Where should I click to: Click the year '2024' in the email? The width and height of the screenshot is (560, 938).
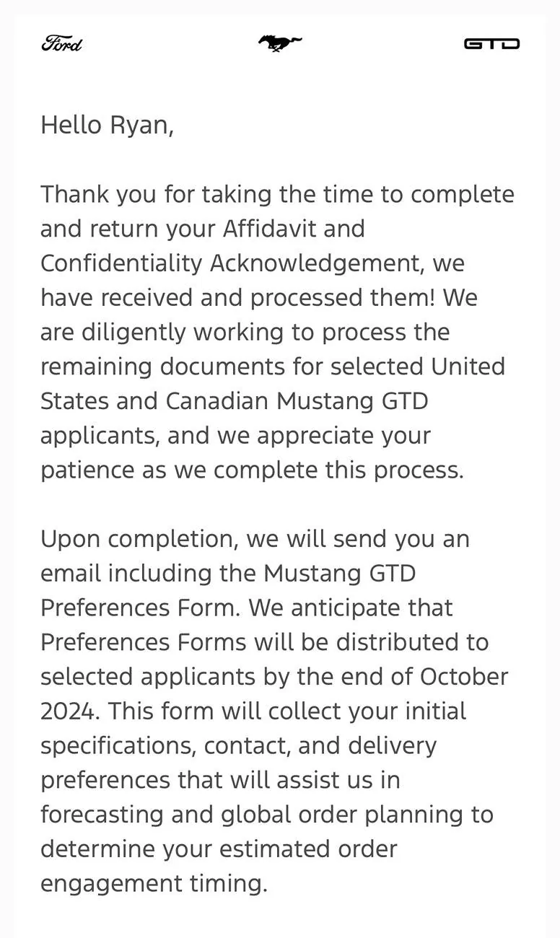coord(69,711)
